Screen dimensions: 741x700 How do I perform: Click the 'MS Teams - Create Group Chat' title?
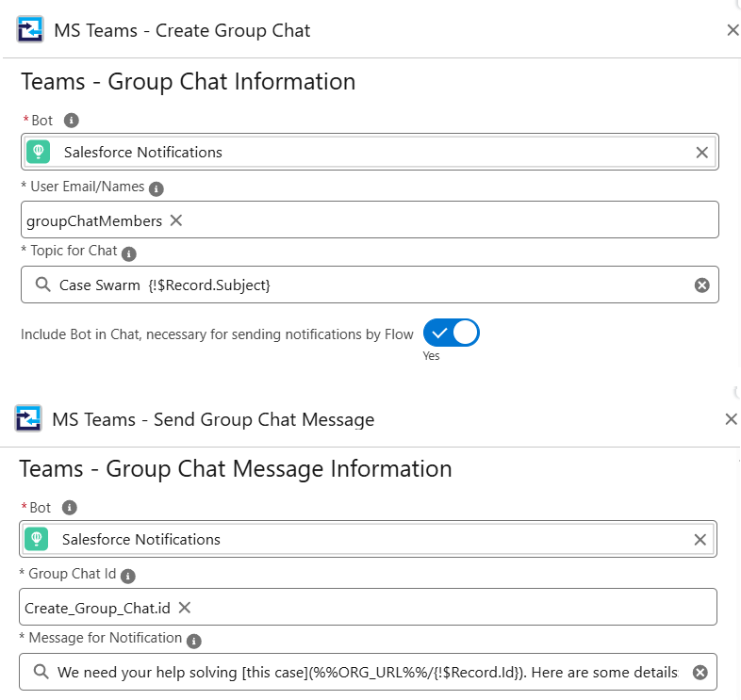(x=182, y=31)
